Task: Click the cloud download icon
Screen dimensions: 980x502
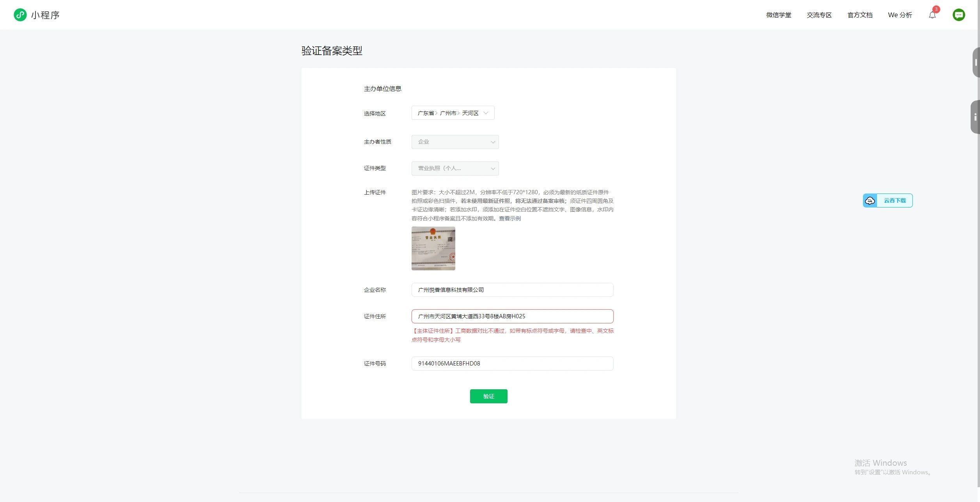Action: click(870, 200)
